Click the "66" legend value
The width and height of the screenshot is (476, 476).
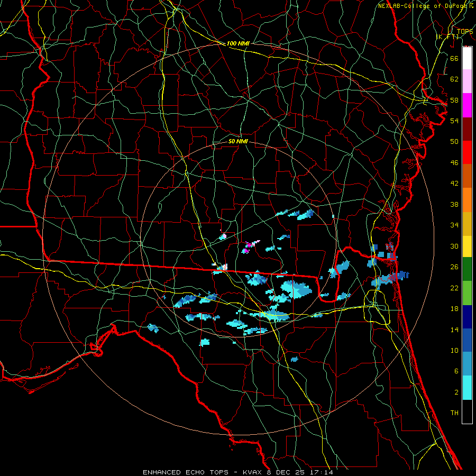click(x=454, y=58)
